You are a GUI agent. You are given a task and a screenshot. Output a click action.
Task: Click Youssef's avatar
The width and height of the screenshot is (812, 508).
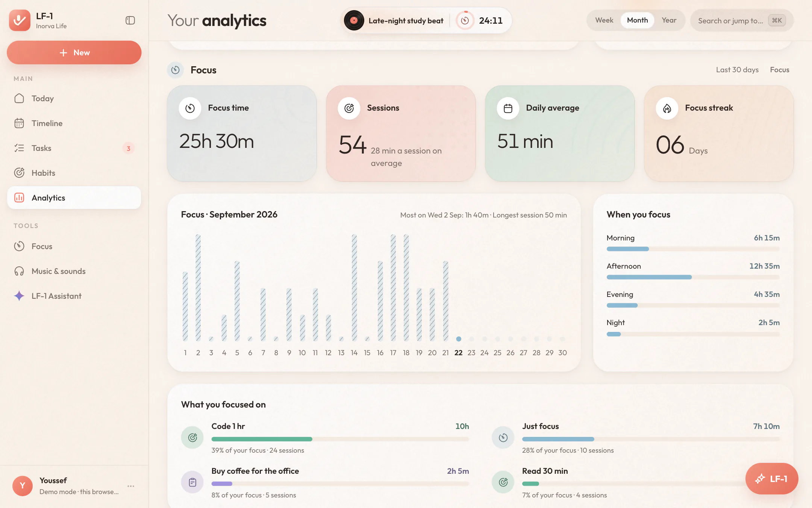coord(23,486)
